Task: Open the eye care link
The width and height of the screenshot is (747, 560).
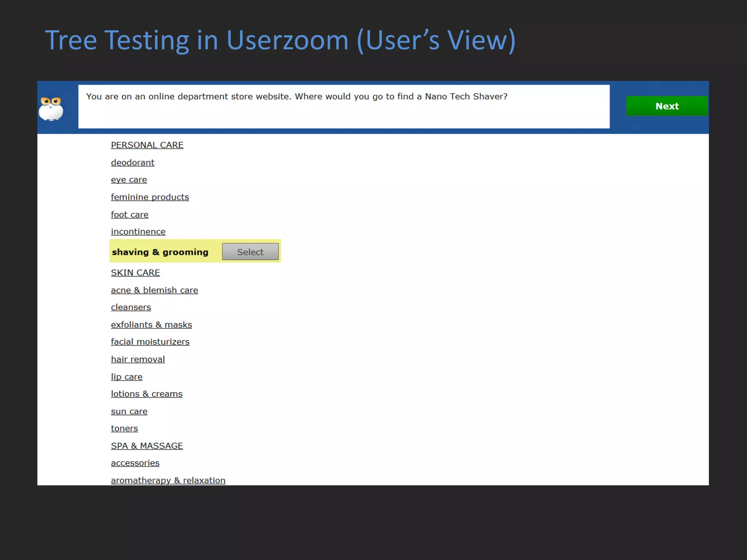Action: (129, 180)
